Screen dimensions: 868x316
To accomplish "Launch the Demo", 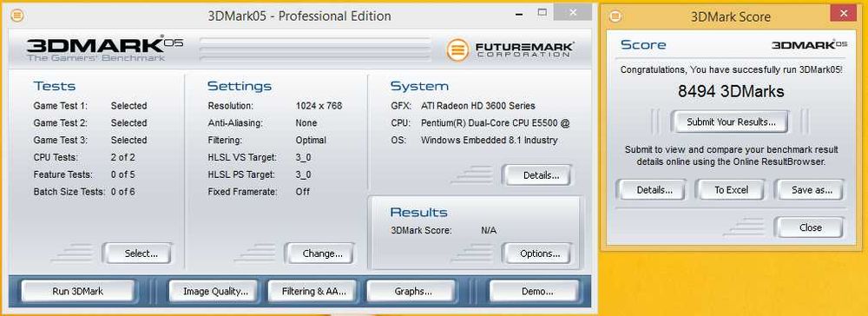I will [x=534, y=291].
